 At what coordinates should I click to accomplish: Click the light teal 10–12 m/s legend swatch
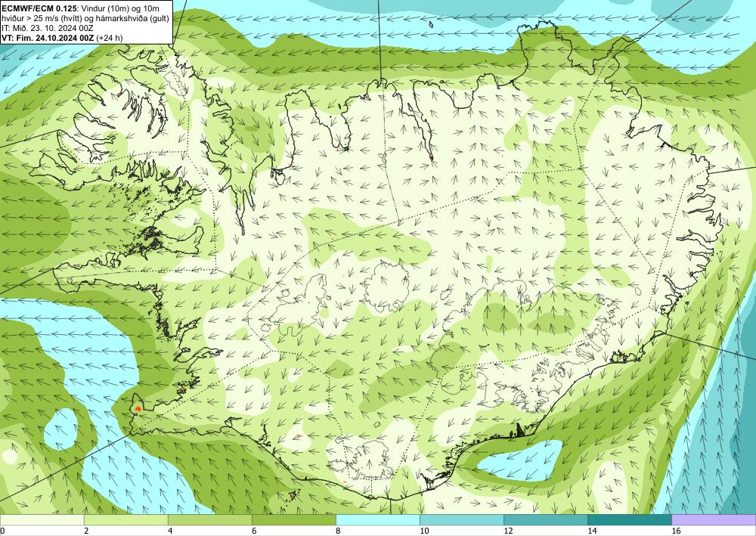point(462,519)
